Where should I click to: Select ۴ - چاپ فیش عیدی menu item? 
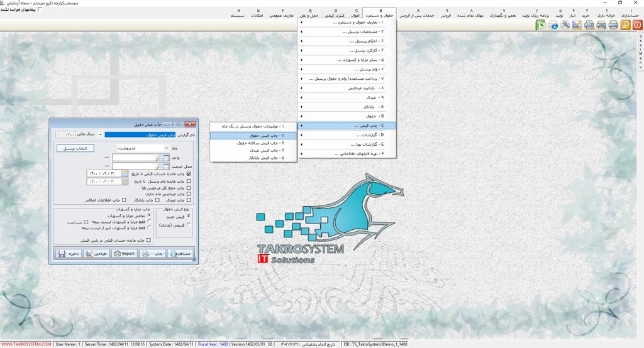coord(253,150)
